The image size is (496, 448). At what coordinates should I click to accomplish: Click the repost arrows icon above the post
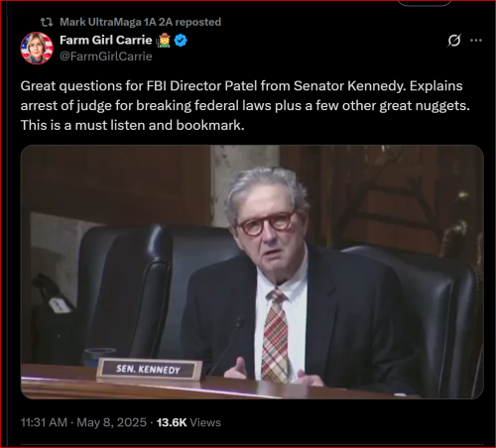47,22
